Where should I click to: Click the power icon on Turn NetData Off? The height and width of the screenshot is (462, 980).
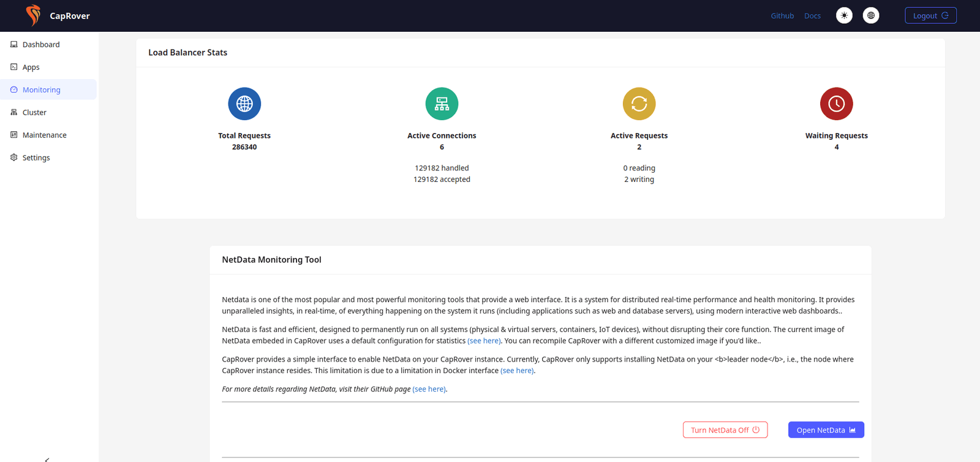pyautogui.click(x=756, y=430)
